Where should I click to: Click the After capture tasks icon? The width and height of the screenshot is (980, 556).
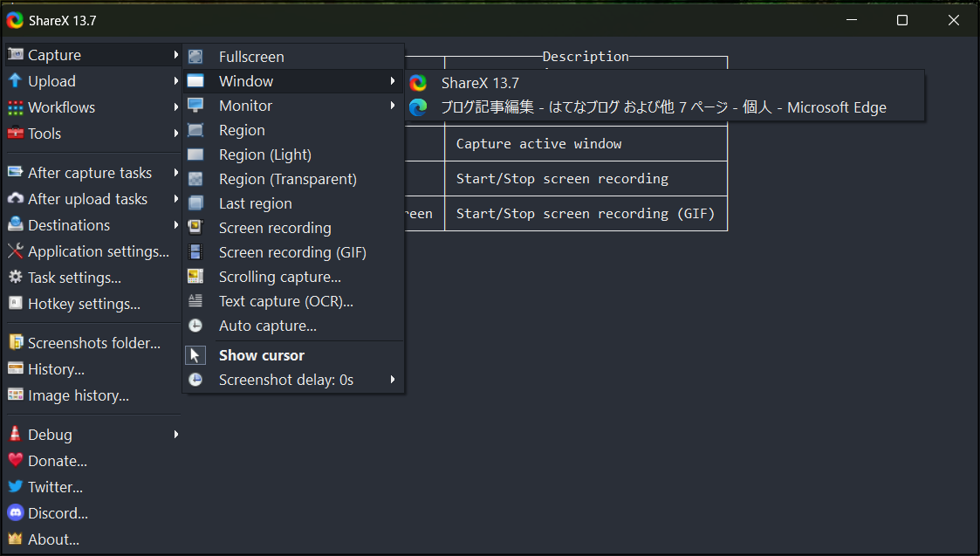16,172
